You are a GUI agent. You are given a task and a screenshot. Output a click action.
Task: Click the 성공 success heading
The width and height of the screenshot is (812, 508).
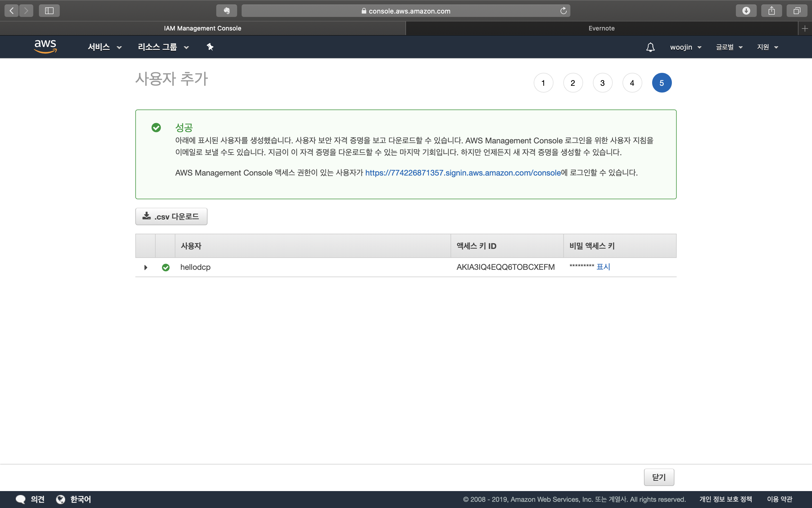pos(184,128)
